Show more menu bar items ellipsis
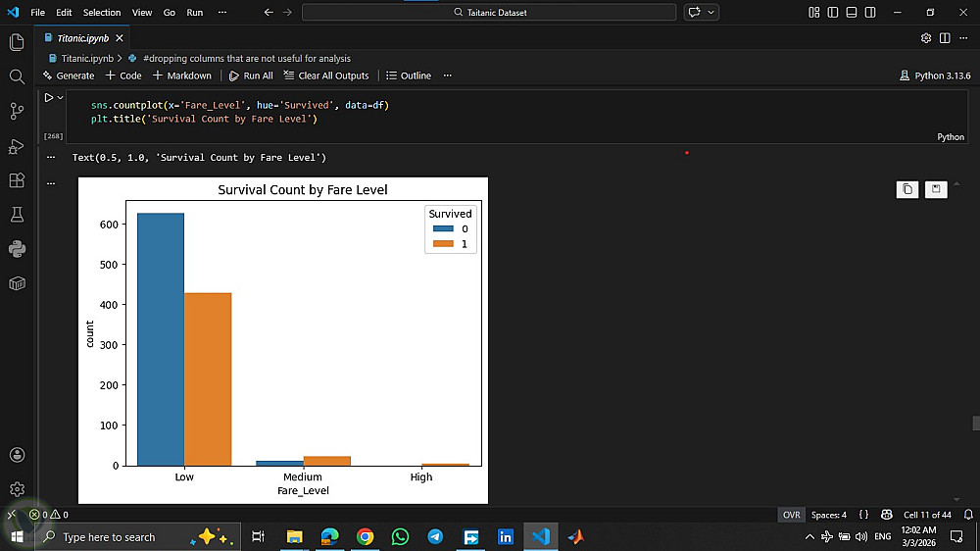The height and width of the screenshot is (551, 980). (222, 13)
